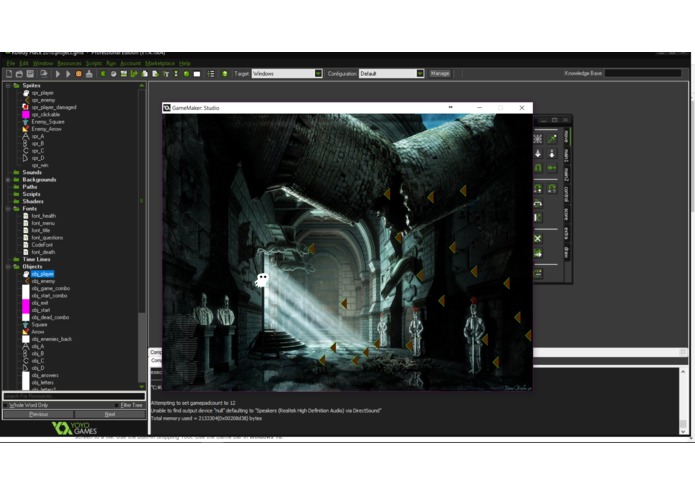Viewport: 695px width, 494px height.
Task: Click the Run in debug mode arrow
Action: click(68, 74)
